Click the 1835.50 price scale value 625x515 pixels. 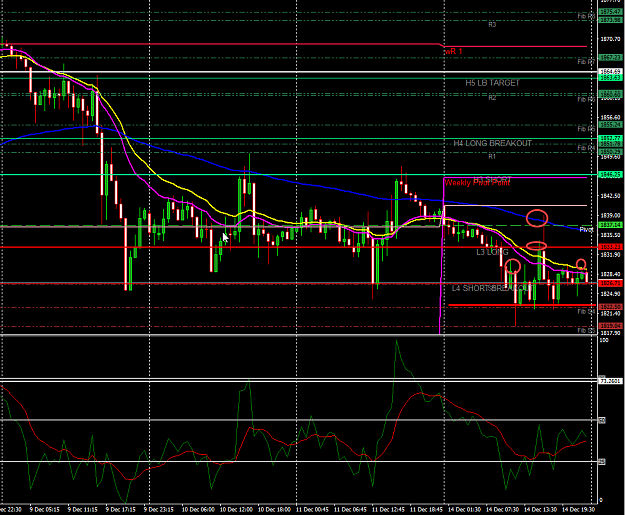(x=610, y=235)
